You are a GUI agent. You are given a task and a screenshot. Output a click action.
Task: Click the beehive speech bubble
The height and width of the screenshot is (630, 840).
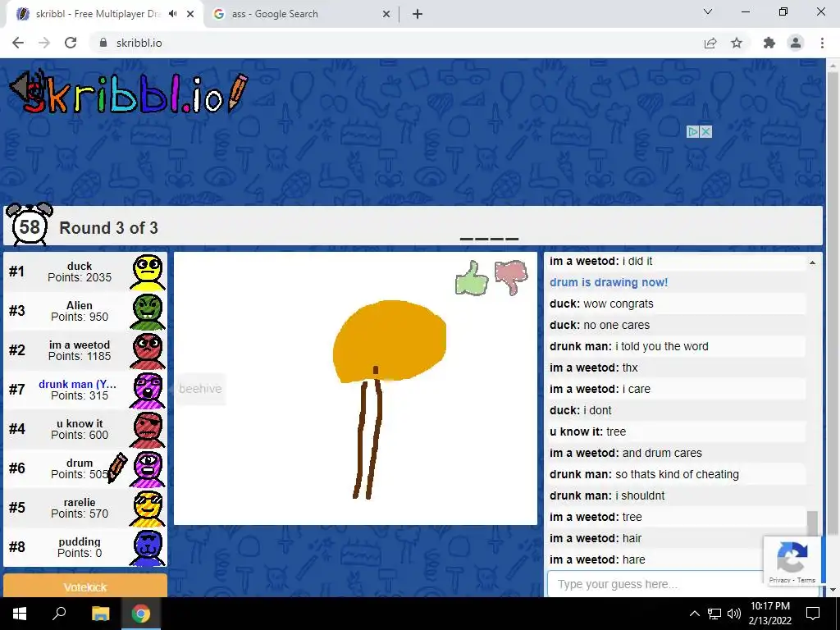tap(200, 389)
